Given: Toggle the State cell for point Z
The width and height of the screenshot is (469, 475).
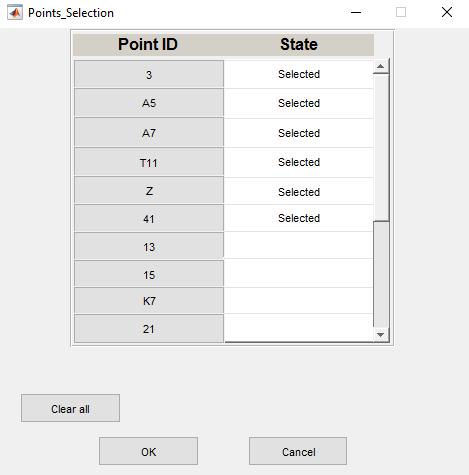Looking at the screenshot, I should click(299, 192).
